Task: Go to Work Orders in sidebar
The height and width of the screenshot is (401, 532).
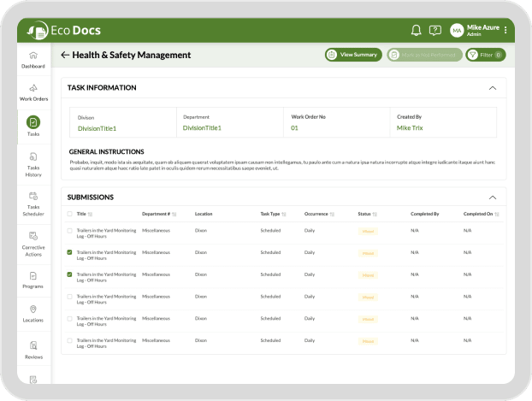Action: 33,92
